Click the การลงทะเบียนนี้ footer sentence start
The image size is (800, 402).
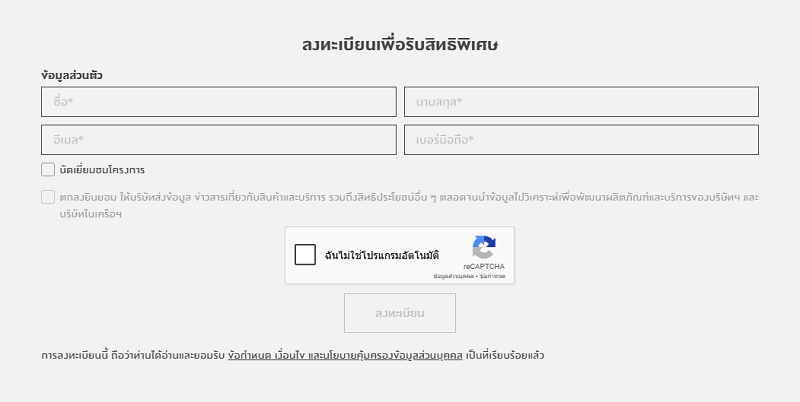pos(74,355)
